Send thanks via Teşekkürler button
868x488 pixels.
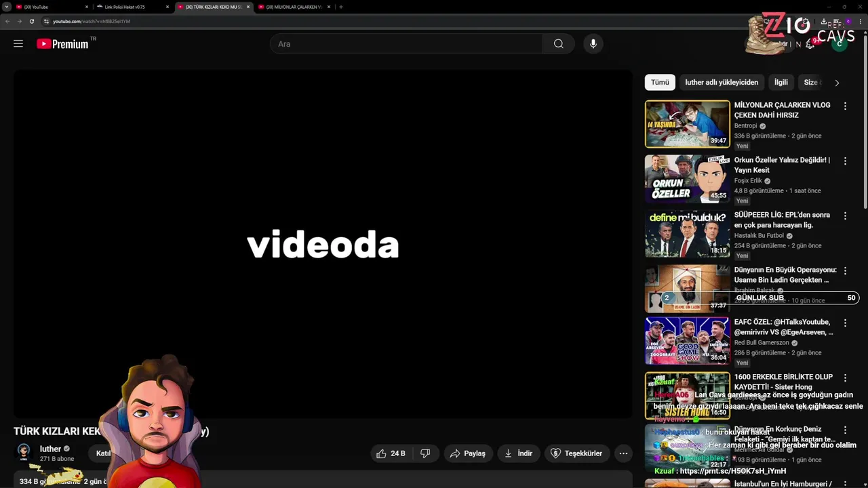[576, 453]
